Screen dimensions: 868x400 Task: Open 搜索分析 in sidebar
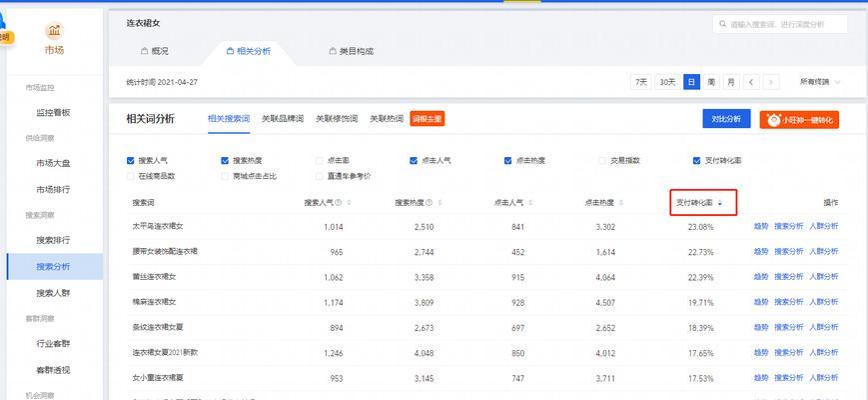pos(54,266)
